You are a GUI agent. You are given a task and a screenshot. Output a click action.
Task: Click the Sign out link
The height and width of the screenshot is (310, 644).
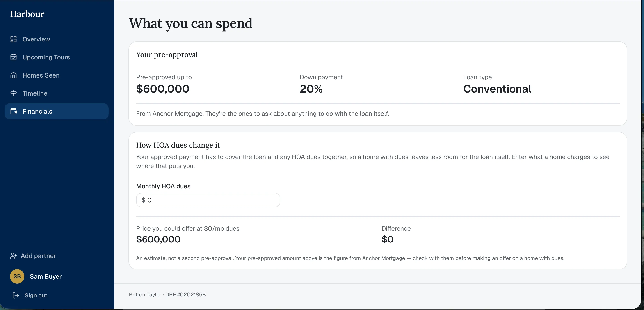click(30, 295)
